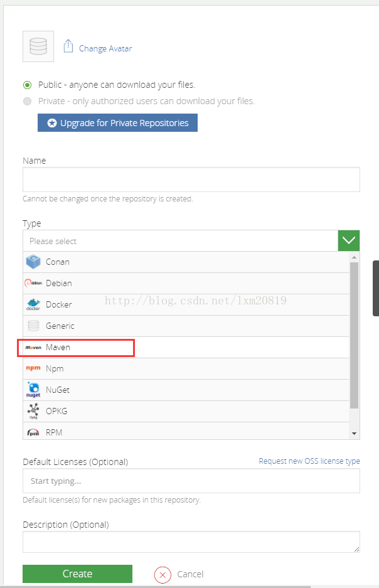This screenshot has width=379, height=588.
Task: Open Request new OSS license type link
Action: tap(309, 461)
